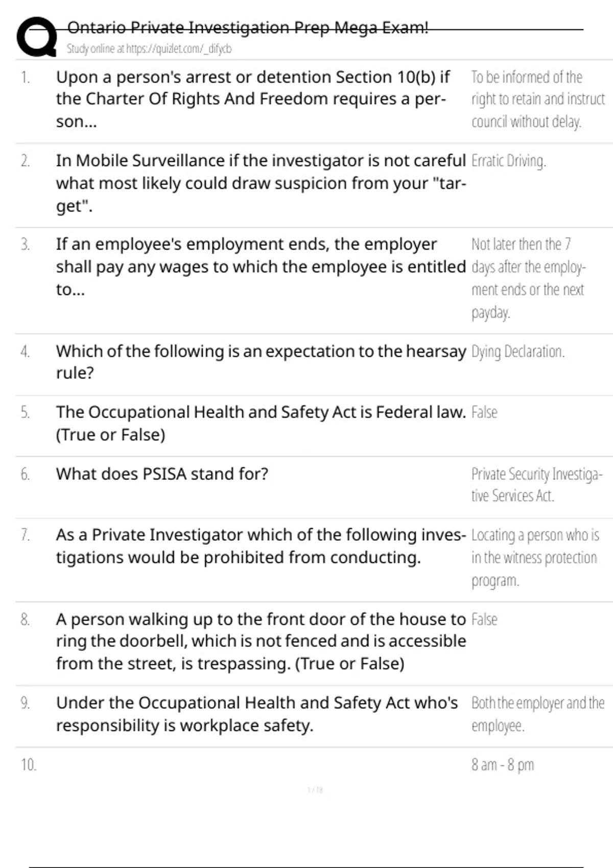Select the employee's employment ends question
Screen dimensions: 613x868
click(x=261, y=267)
